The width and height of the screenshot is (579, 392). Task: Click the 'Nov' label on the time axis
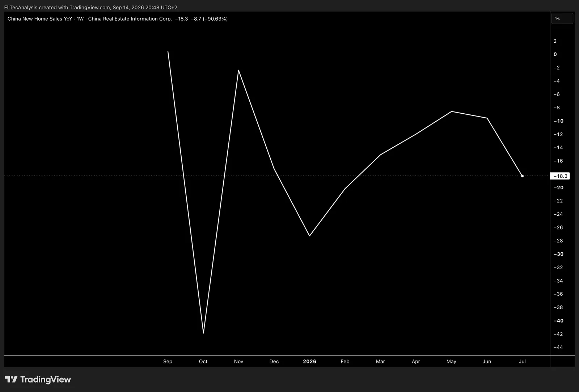click(238, 361)
